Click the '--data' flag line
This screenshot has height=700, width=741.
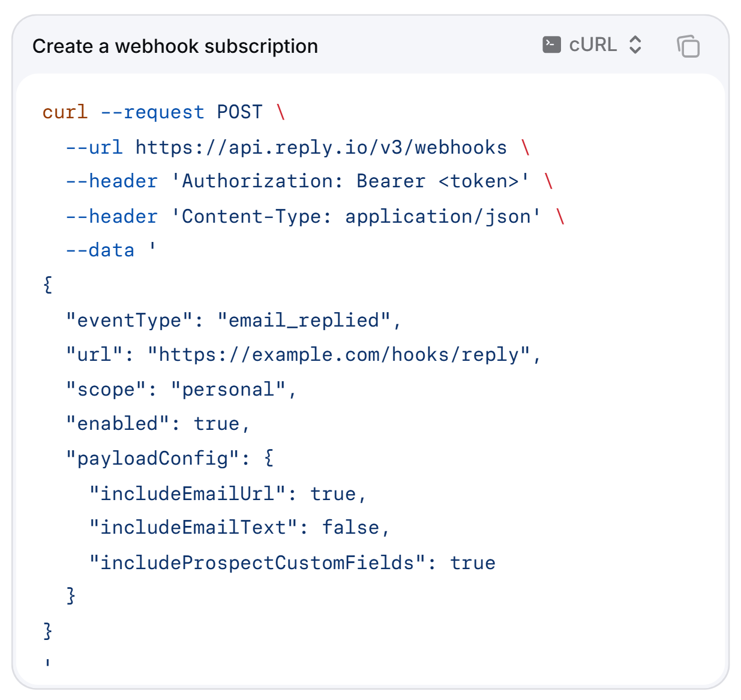(111, 250)
